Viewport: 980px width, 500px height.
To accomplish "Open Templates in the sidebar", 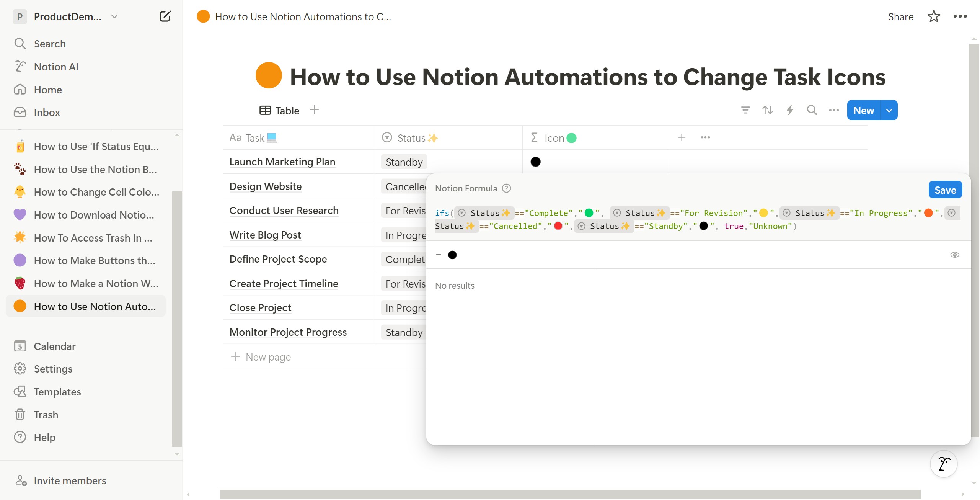I will pyautogui.click(x=57, y=392).
